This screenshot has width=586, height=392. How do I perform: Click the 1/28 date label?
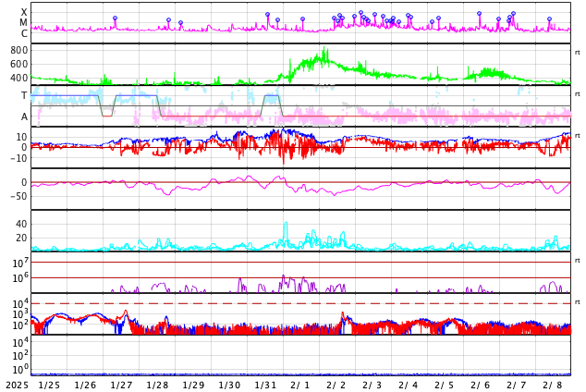[x=157, y=386]
